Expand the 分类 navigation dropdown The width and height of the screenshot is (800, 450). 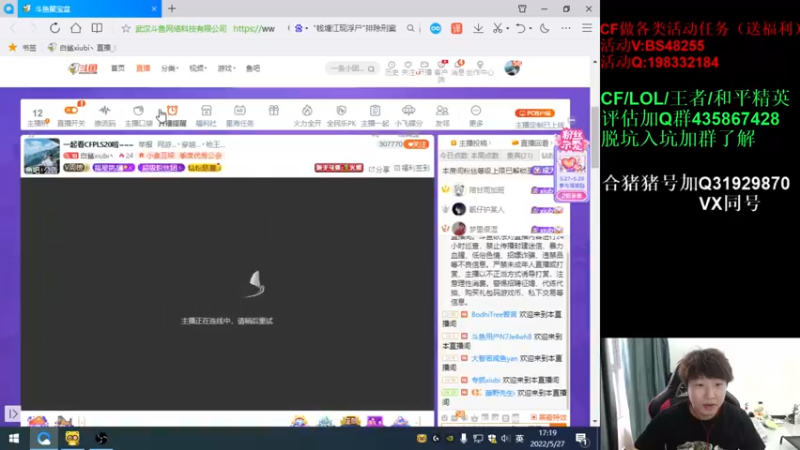point(169,68)
